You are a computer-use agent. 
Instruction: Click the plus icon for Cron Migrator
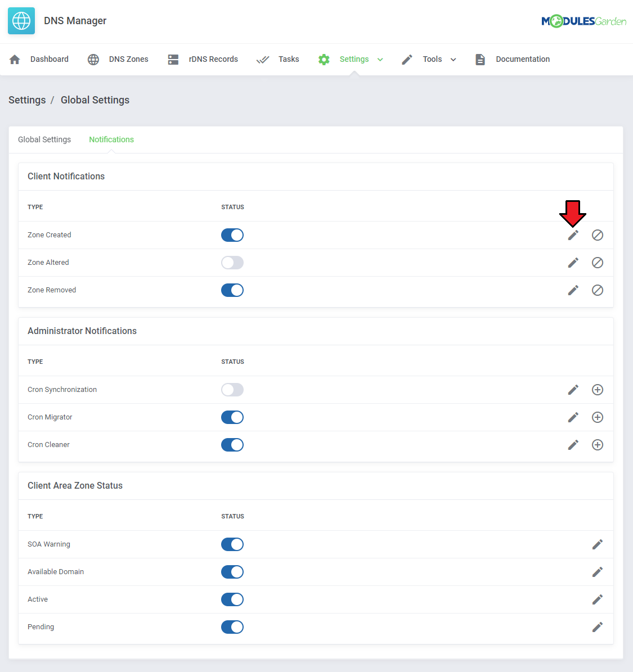coord(598,417)
